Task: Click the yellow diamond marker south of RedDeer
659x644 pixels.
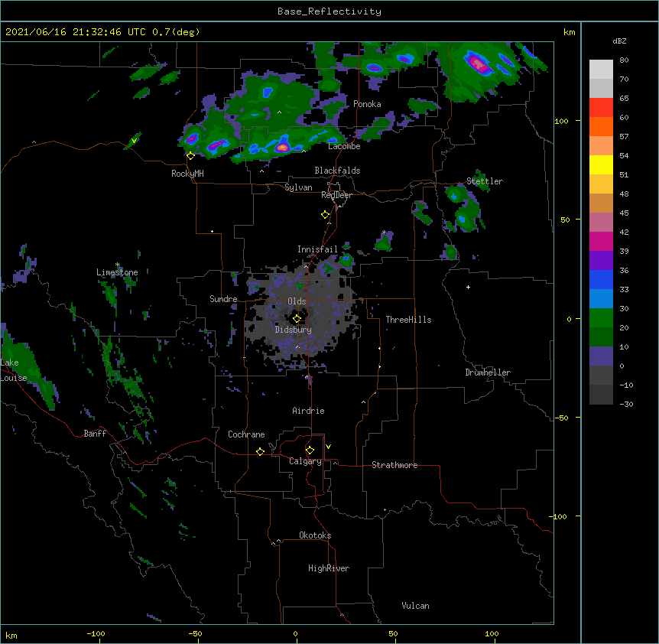Action: point(325,215)
